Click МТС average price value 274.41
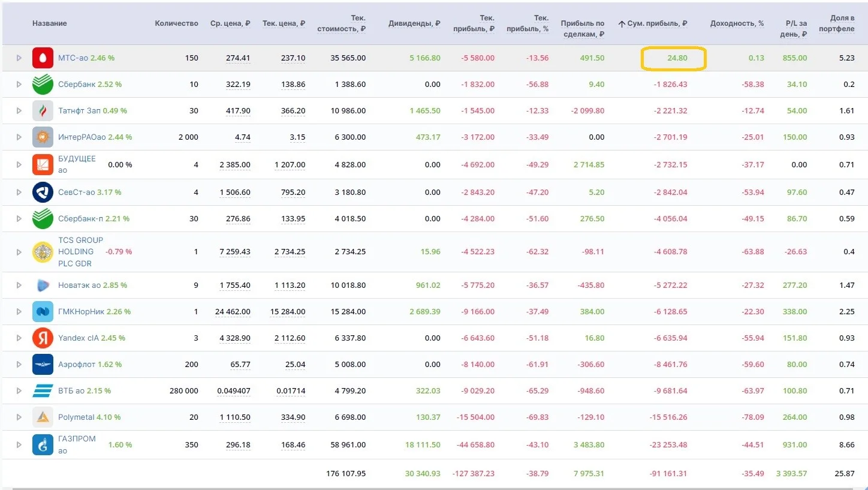This screenshot has width=868, height=490. [x=238, y=58]
